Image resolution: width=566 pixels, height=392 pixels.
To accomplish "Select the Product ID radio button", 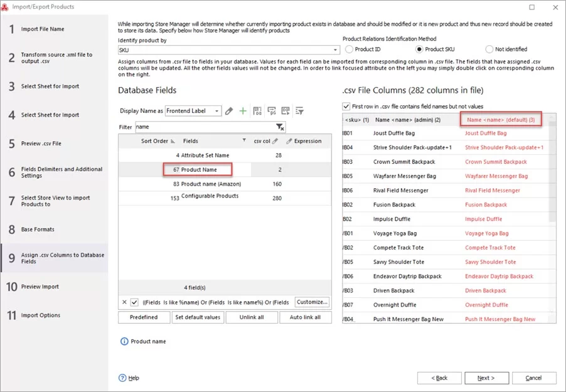I will pyautogui.click(x=349, y=49).
